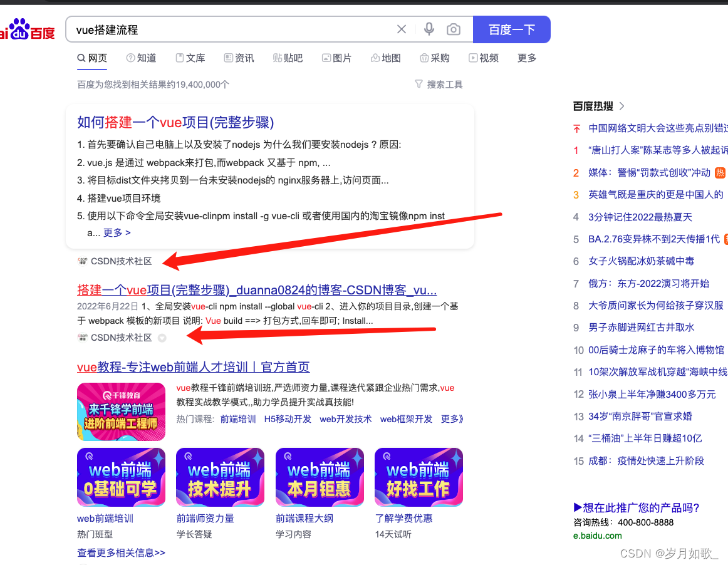Open hot topic 三桶油上半年日赚超10亿
Viewport: 728px width, 565px height.
coord(645,438)
